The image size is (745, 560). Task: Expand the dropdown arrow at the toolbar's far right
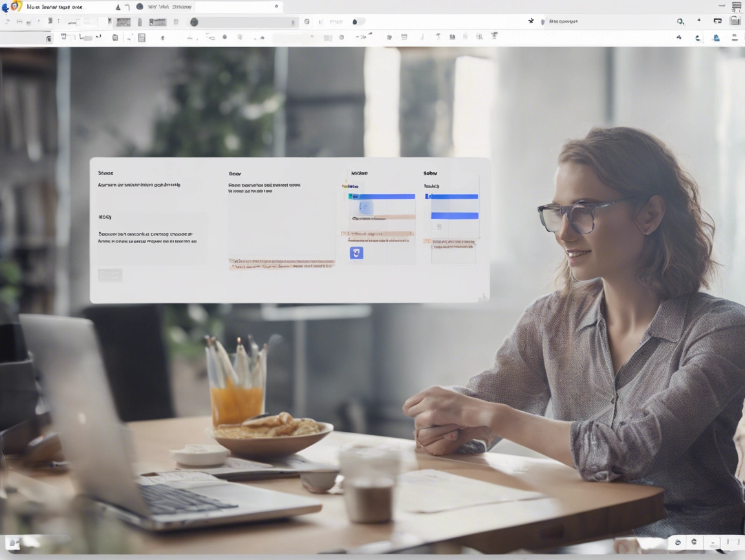click(x=733, y=39)
